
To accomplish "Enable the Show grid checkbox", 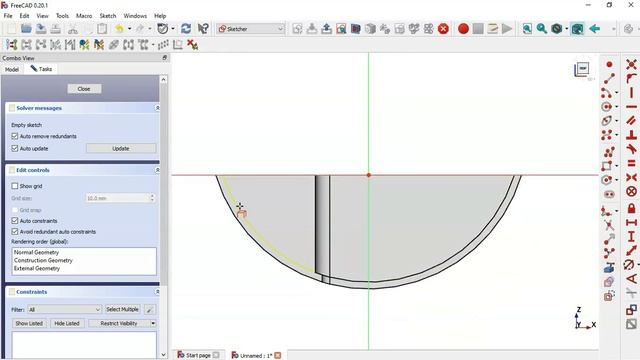I will point(15,186).
